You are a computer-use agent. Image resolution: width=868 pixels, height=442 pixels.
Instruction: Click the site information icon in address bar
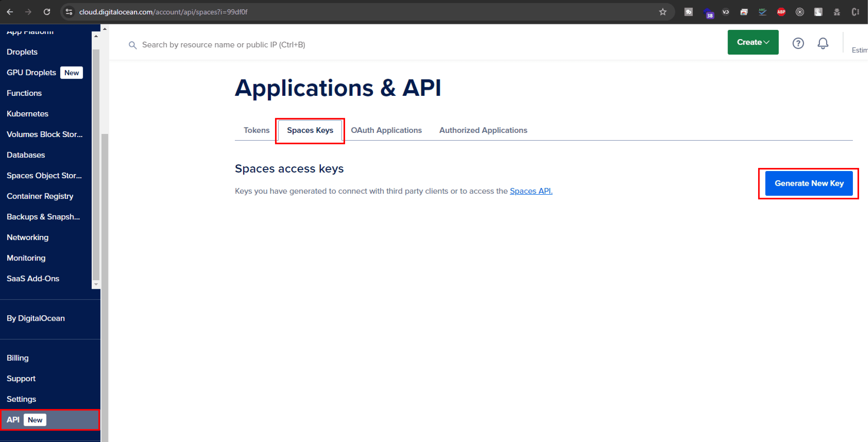(x=69, y=12)
